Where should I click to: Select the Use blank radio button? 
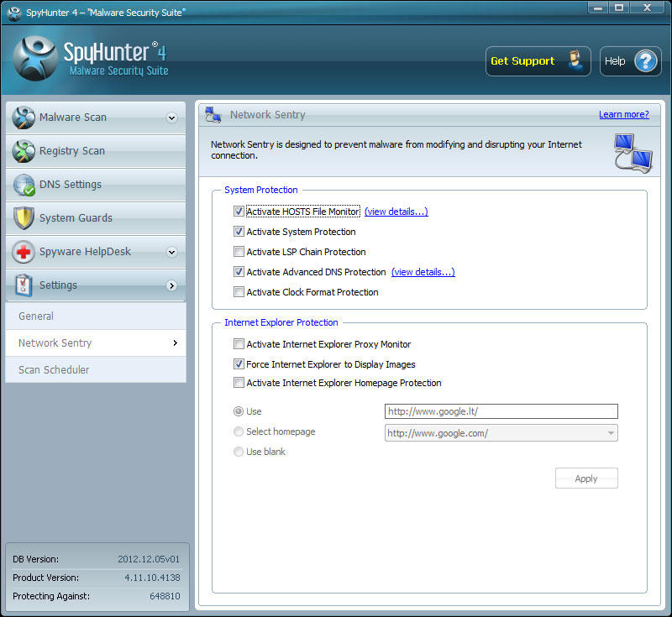(x=239, y=452)
